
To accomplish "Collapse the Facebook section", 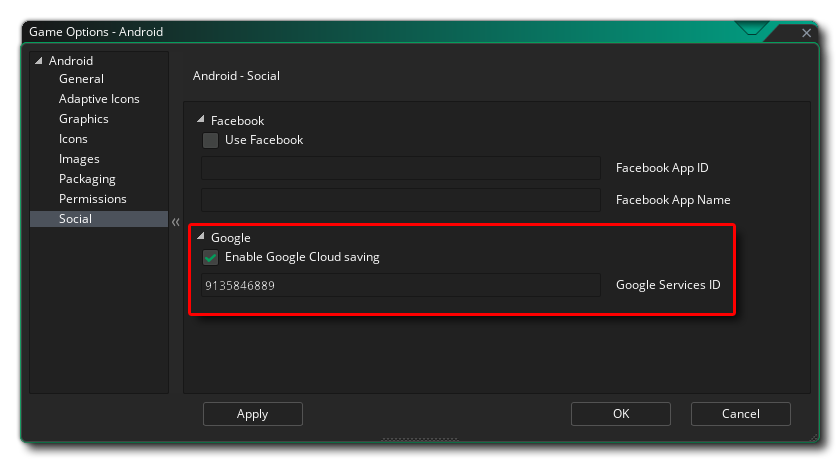I will (x=201, y=119).
